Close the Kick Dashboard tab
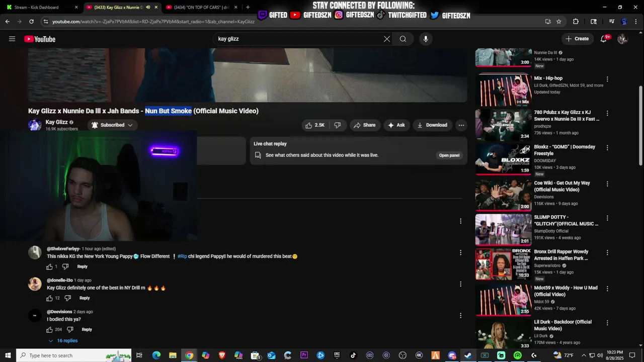This screenshot has width=644, height=362. tap(76, 7)
